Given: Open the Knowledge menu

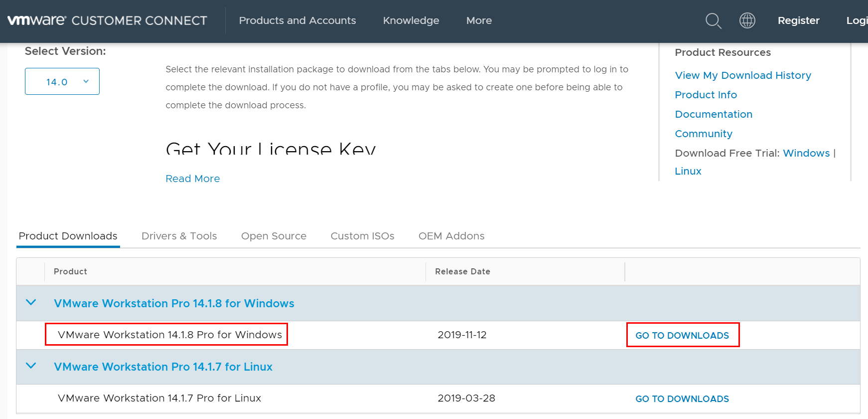Looking at the screenshot, I should click(411, 20).
